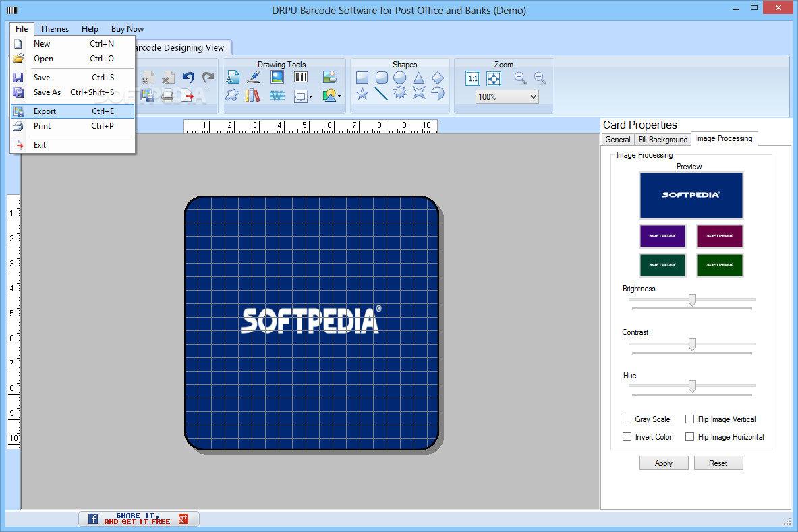Viewport: 798px width, 532px height.
Task: Check Flip Image Horizontal
Action: pos(689,436)
